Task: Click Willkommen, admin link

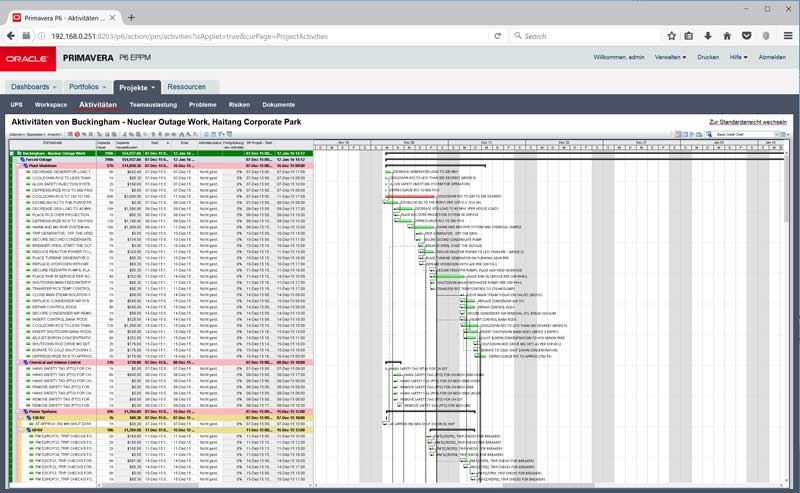Action: (619, 57)
